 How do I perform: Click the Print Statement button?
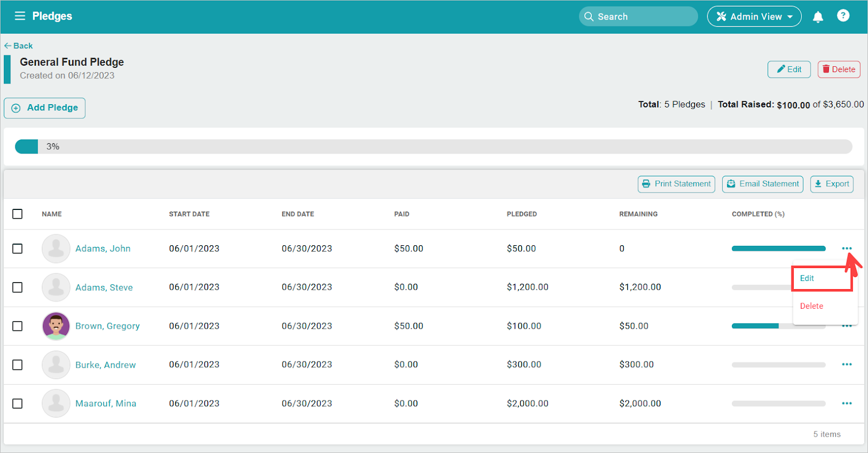pyautogui.click(x=676, y=184)
